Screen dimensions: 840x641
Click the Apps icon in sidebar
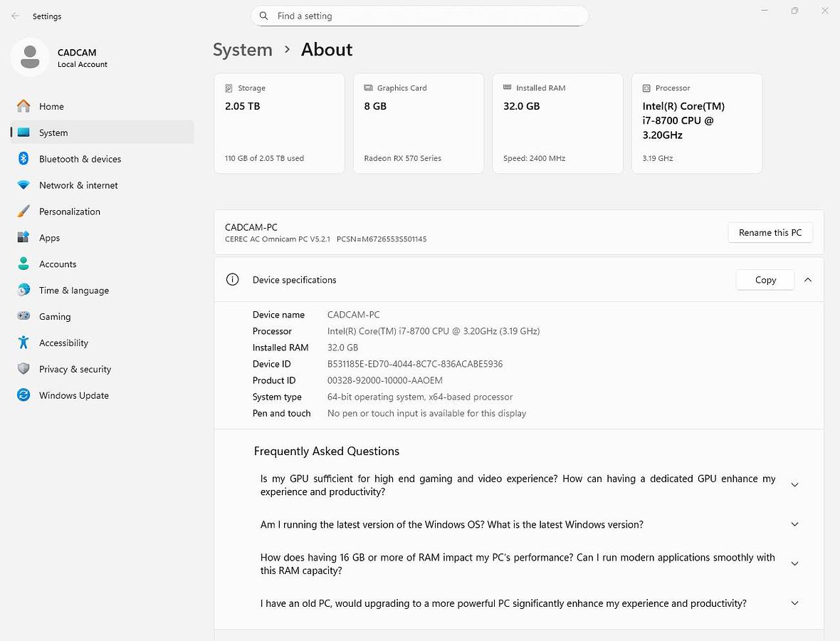click(23, 238)
